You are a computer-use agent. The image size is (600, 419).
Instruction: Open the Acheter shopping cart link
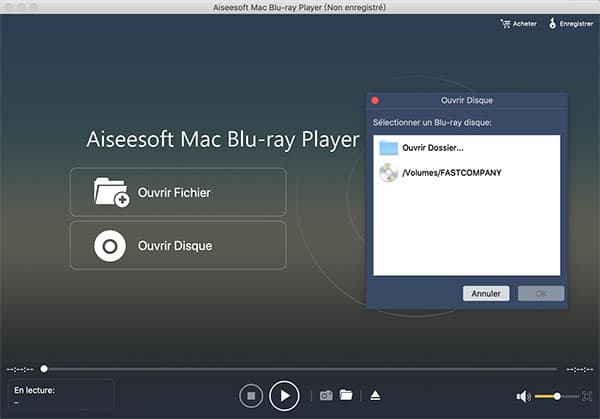coord(518,24)
